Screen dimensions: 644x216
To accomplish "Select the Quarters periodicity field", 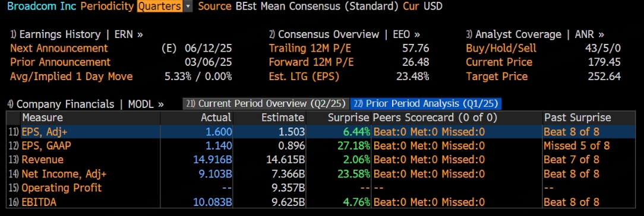I will click(160, 6).
